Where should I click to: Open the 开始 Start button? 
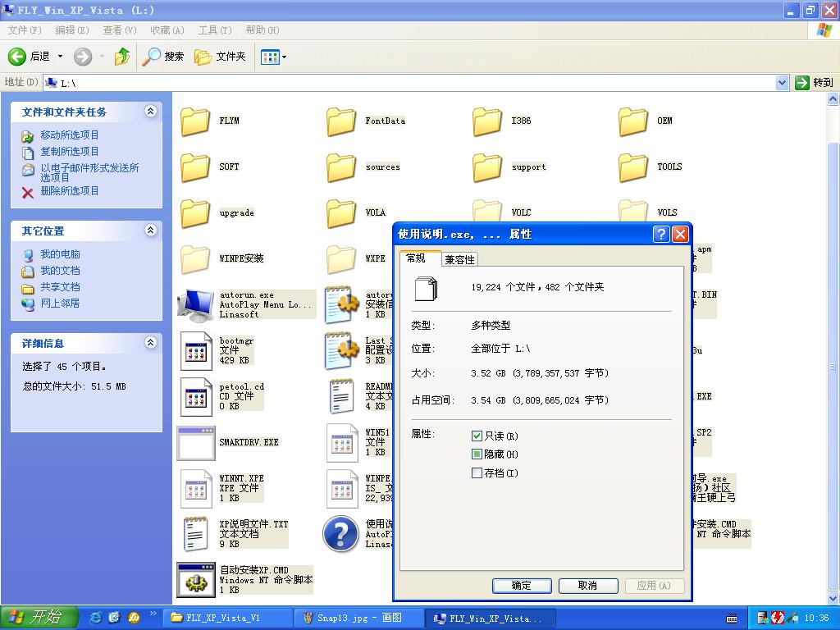(x=39, y=618)
